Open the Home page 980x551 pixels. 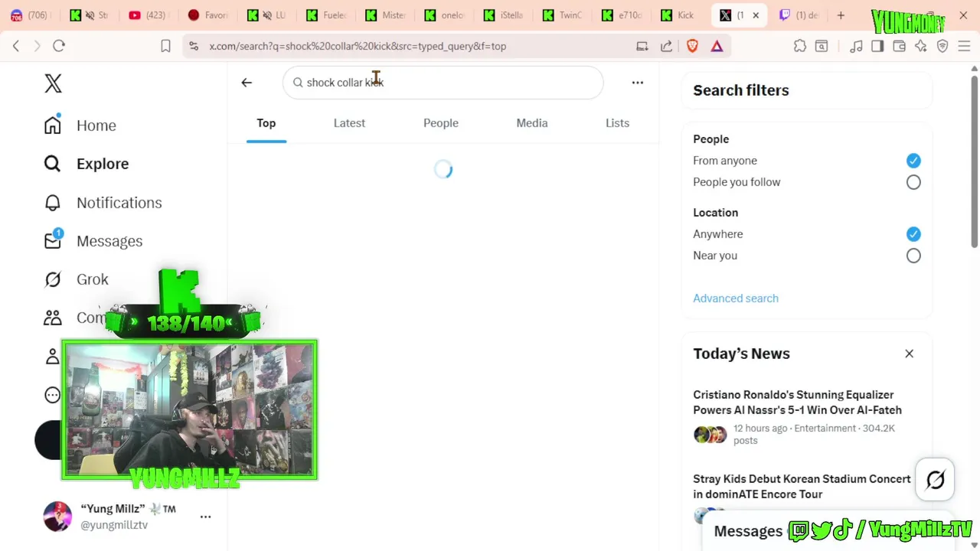(x=80, y=126)
